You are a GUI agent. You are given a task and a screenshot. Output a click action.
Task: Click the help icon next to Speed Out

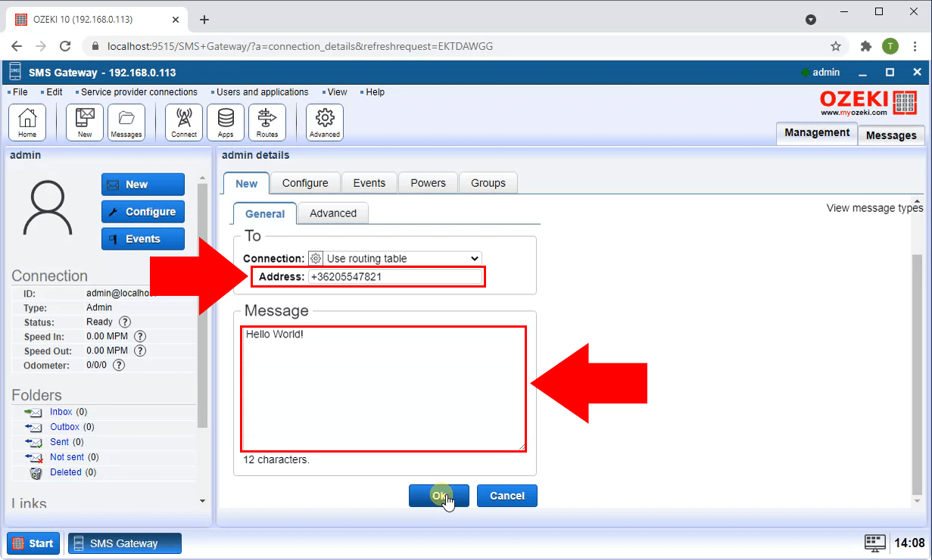(140, 351)
